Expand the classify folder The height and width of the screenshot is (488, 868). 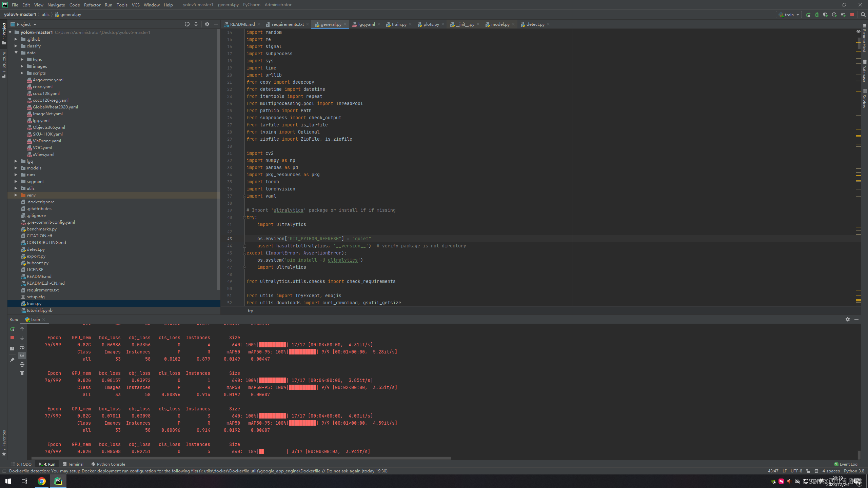(16, 46)
